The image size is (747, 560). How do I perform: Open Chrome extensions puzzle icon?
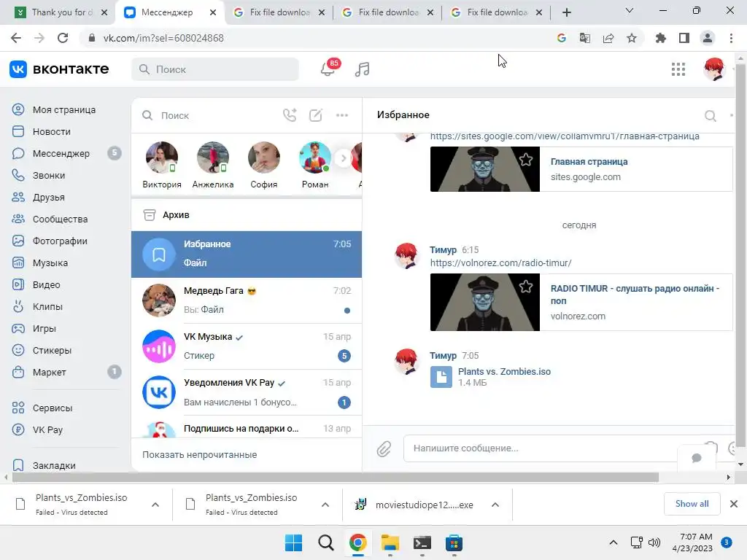[x=660, y=38]
